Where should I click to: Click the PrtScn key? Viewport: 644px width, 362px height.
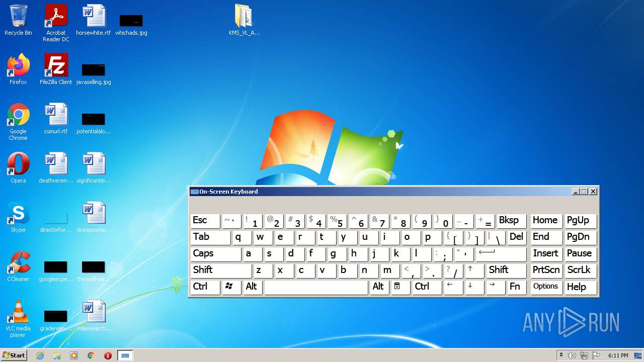pos(546,270)
